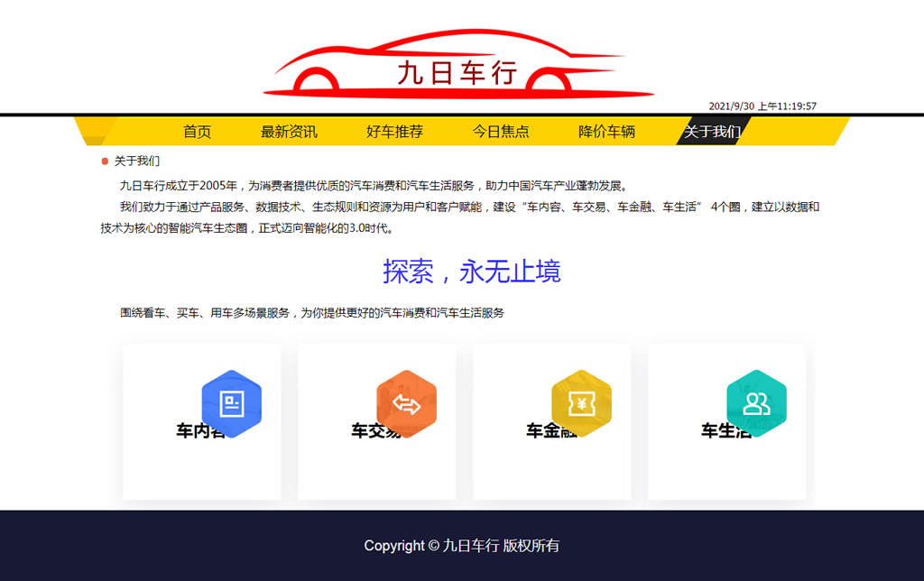This screenshot has width=924, height=581.
Task: Click the Copyright 九日车行 版权所有 footer text
Action: click(461, 546)
